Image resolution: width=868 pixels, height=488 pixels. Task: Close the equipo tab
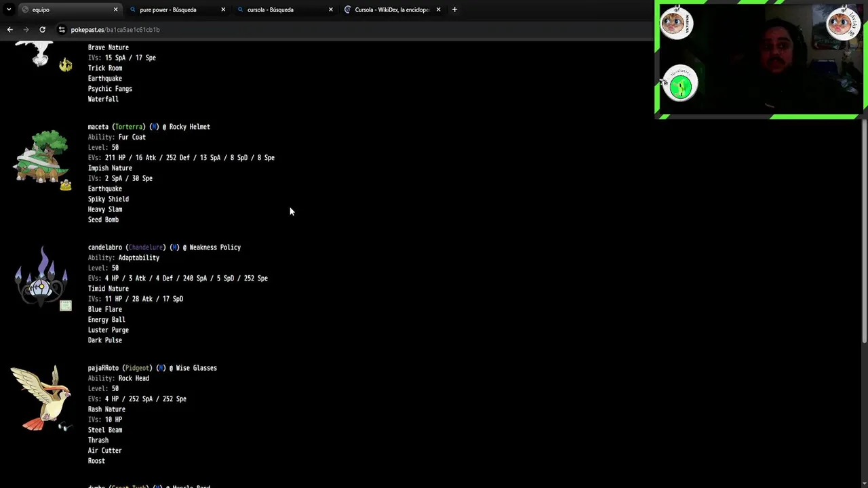(x=115, y=9)
